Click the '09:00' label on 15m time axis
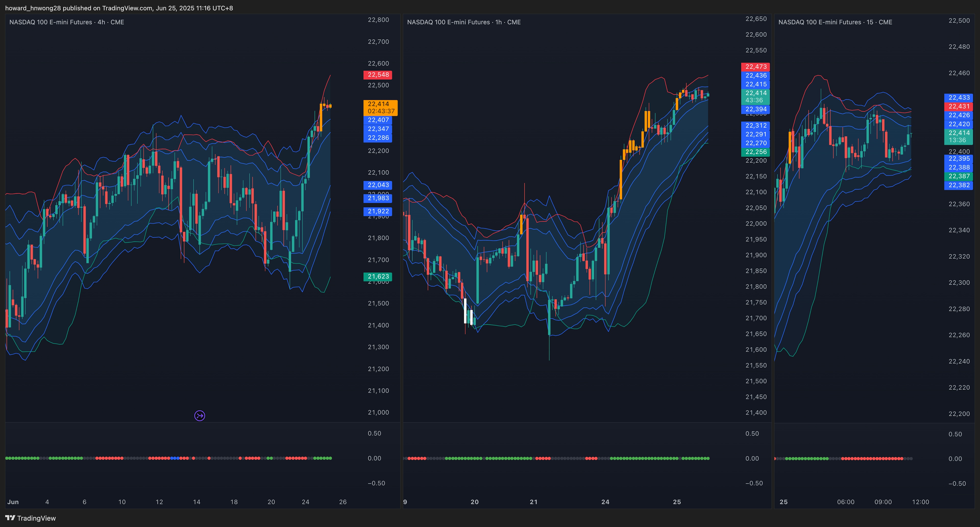This screenshot has height=527, width=980. (883, 502)
